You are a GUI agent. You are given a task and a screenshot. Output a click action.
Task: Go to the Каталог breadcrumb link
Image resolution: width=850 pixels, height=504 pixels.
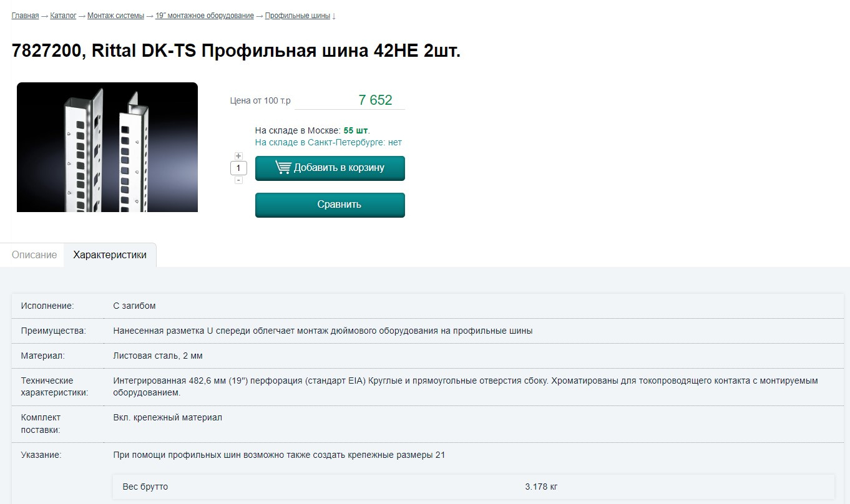[63, 16]
